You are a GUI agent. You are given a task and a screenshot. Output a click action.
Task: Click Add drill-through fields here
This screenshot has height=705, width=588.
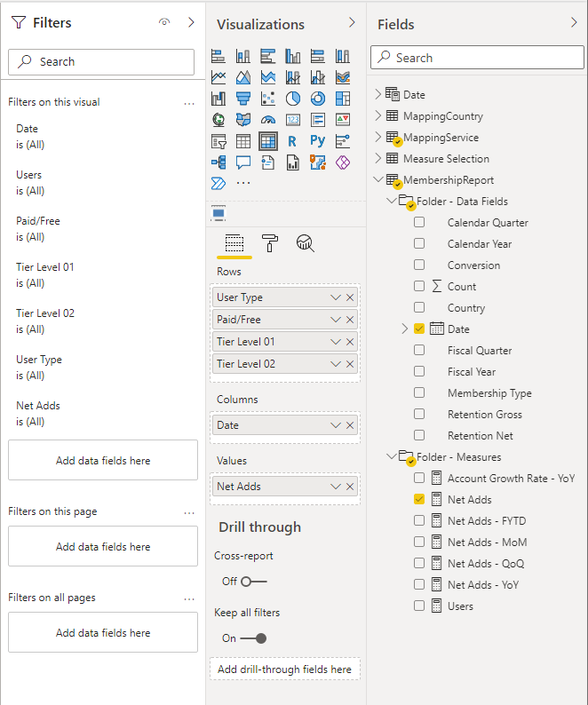(285, 669)
